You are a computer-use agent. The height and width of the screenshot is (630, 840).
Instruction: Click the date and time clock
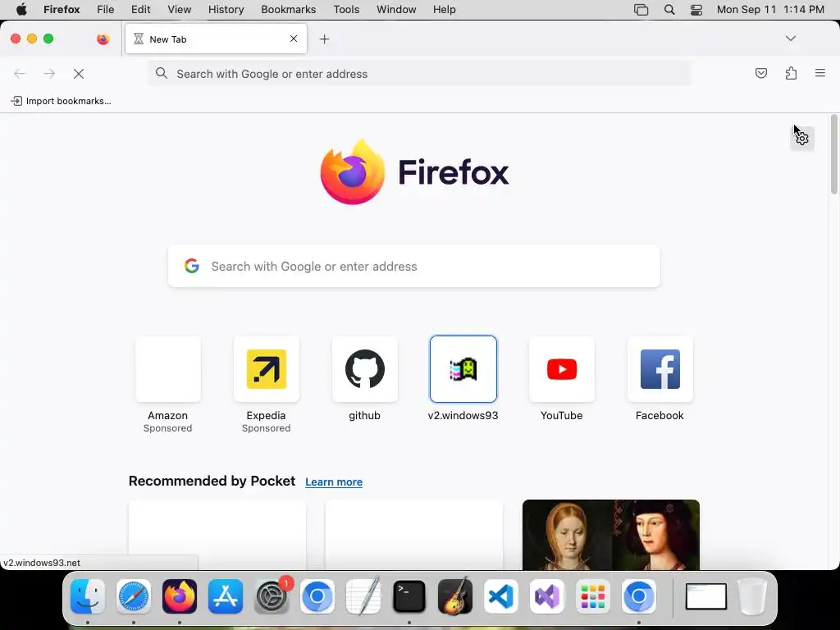[x=770, y=10]
